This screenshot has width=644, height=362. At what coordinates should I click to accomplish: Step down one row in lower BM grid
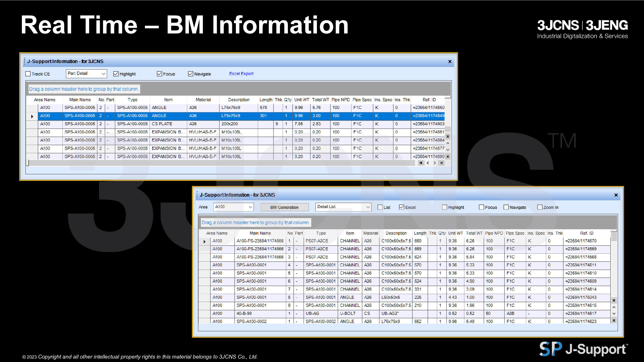(x=614, y=314)
